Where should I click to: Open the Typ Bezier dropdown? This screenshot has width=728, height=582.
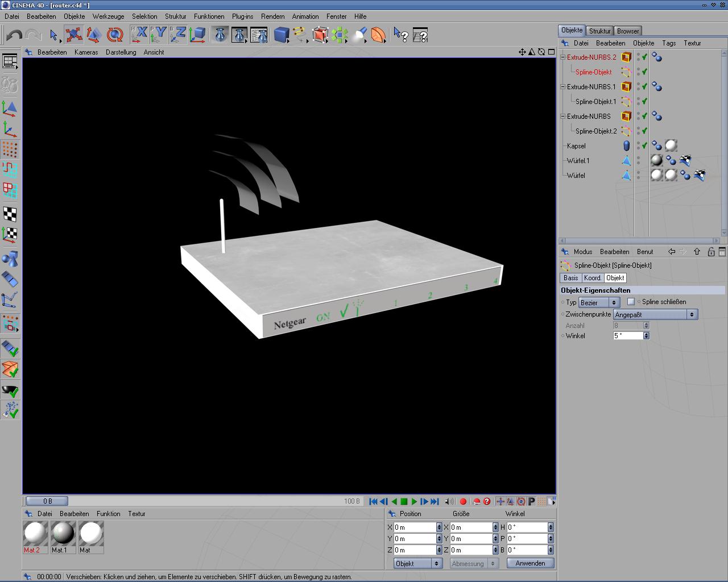pyautogui.click(x=599, y=303)
